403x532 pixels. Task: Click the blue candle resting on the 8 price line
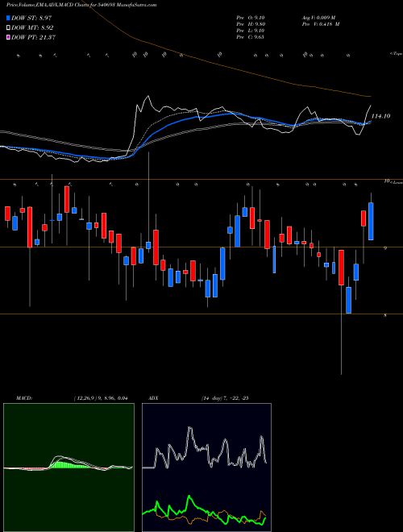(348, 301)
